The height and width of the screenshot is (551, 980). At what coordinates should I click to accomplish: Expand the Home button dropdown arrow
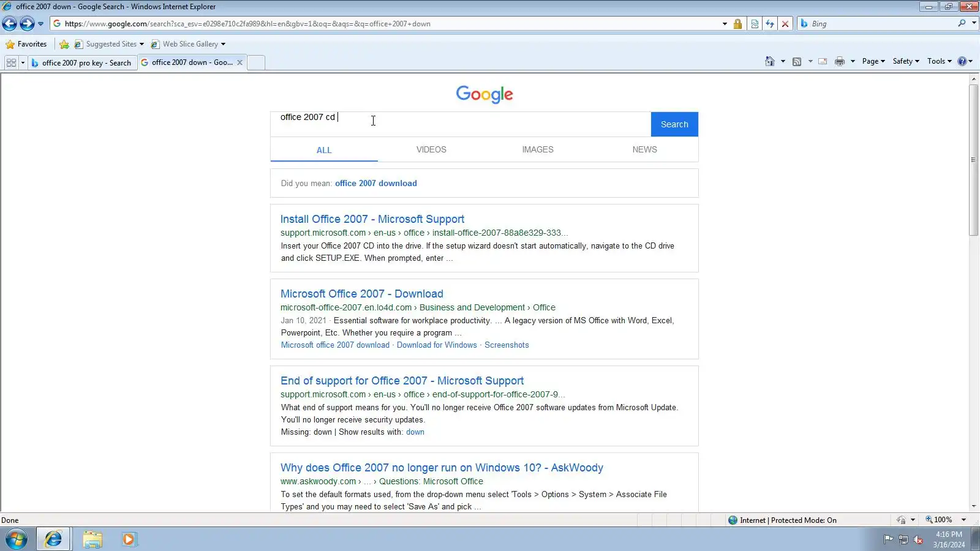click(783, 61)
